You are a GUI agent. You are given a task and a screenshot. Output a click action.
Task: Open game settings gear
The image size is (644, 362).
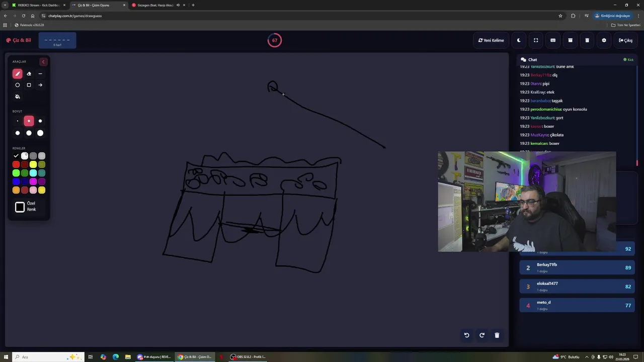(604, 40)
